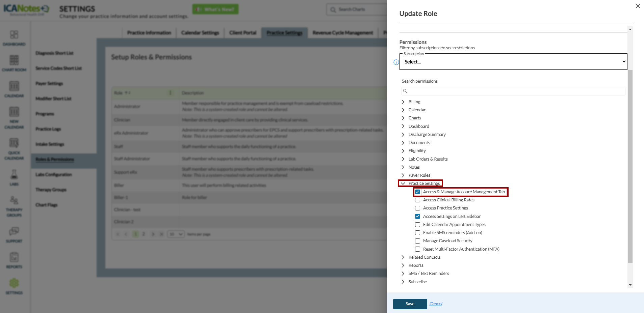The image size is (644, 313).
Task: Check Enable SMS reminders (Add-on)
Action: (417, 233)
